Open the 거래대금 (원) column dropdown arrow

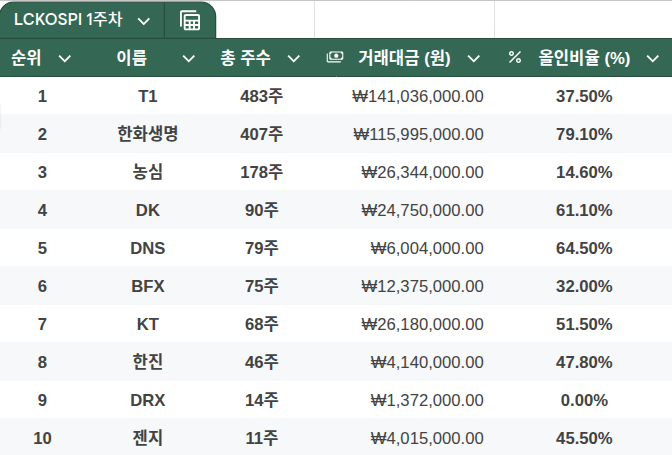tap(473, 58)
